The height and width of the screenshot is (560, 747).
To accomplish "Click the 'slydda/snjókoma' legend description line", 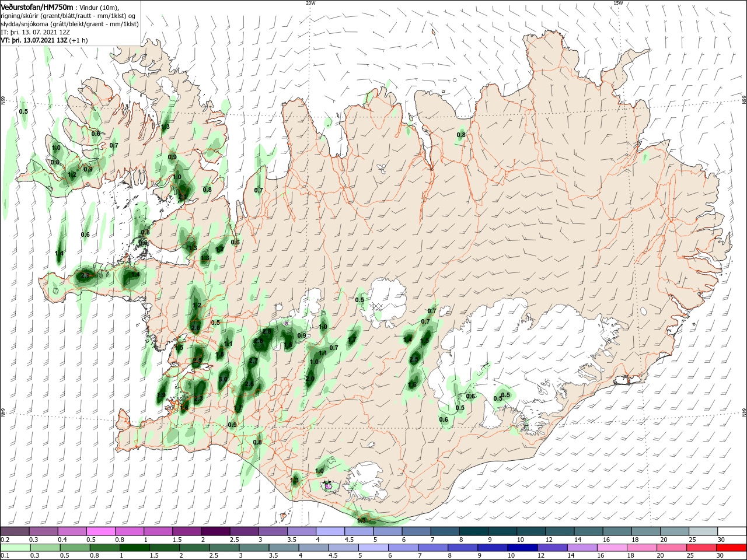I will 69,24.
